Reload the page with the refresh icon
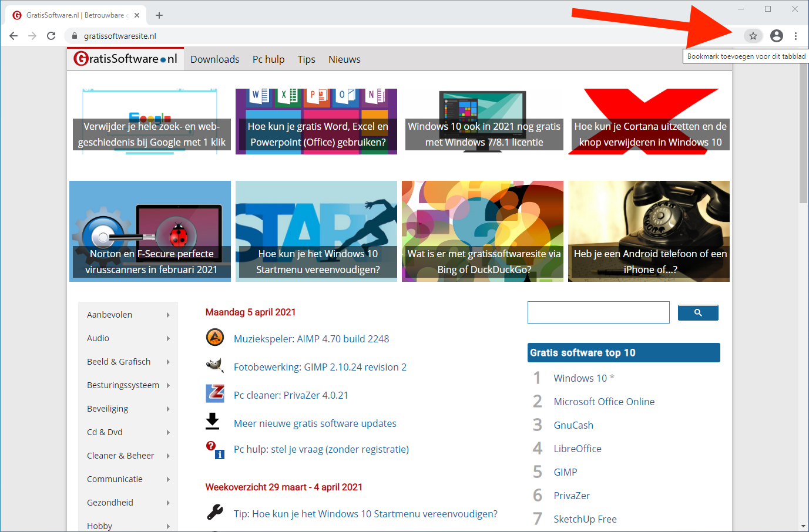This screenshot has height=532, width=809. [x=51, y=36]
